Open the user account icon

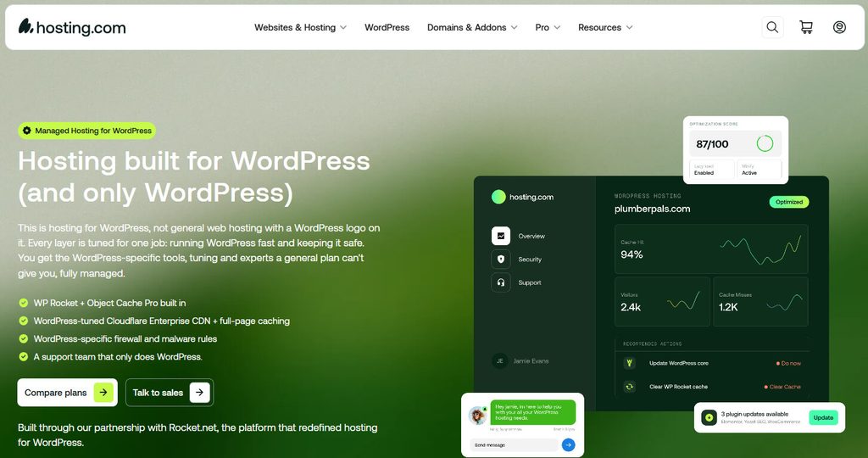click(839, 27)
